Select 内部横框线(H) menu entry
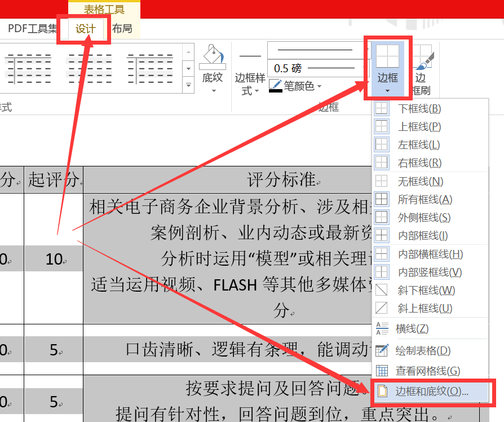Viewport: 504px width, 422px height. (x=430, y=254)
